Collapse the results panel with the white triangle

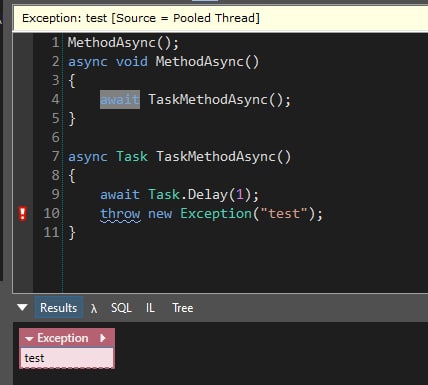pos(22,307)
